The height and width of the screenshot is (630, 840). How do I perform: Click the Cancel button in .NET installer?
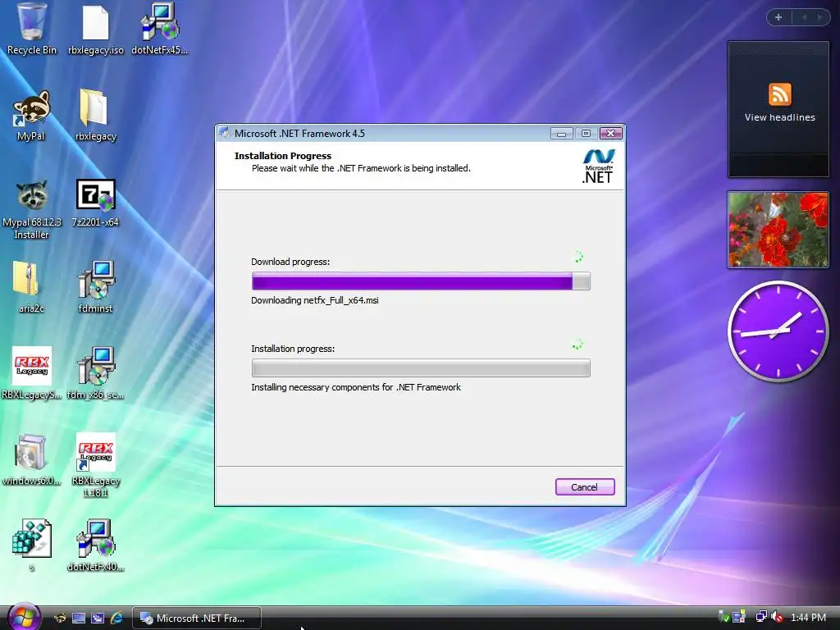tap(584, 487)
